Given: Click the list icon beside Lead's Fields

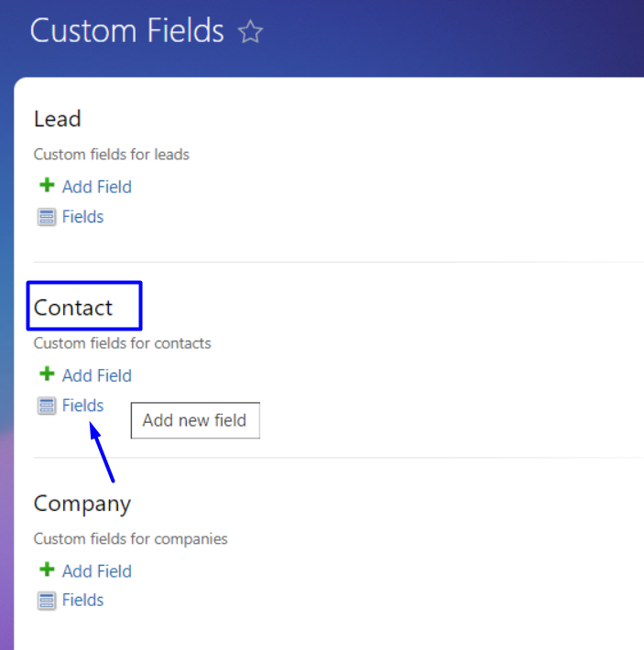Looking at the screenshot, I should [47, 217].
